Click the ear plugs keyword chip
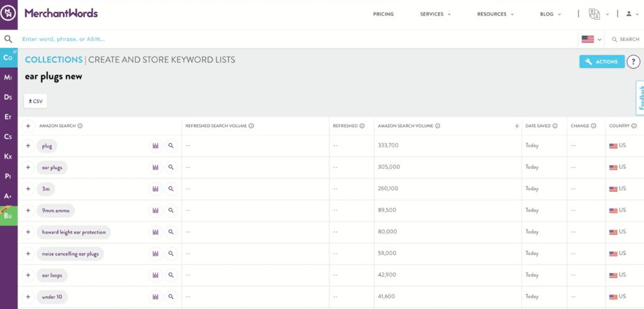The height and width of the screenshot is (309, 644). [x=52, y=168]
